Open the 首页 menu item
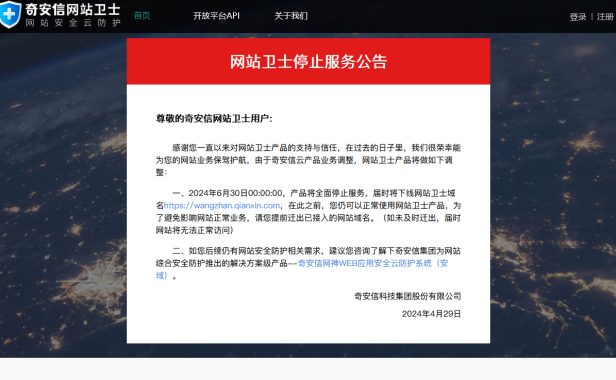Screen dimensions: 616x380 (142, 16)
